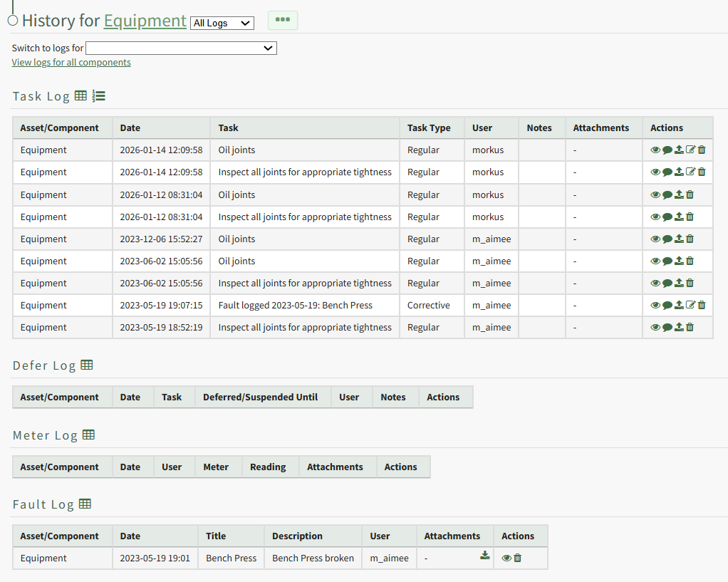
Task: Click 'View logs for all components' link
Action: pos(71,62)
